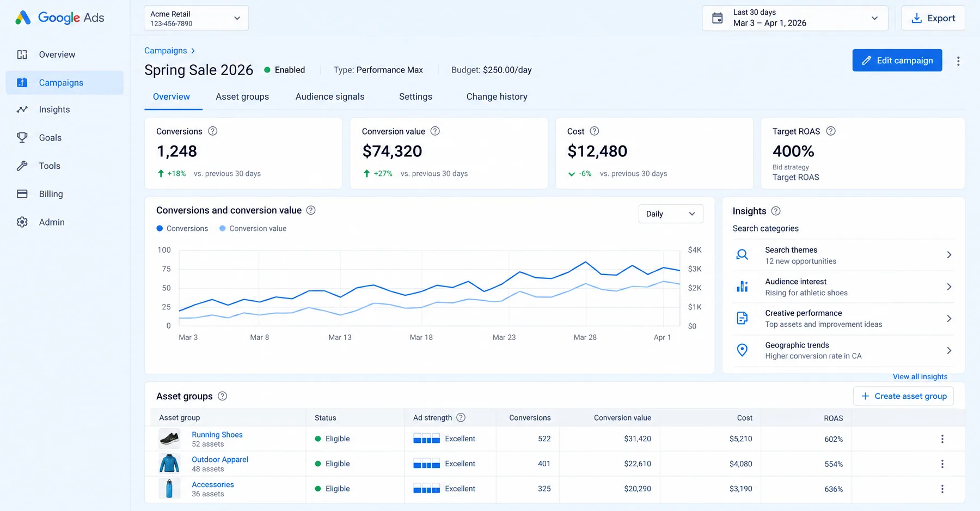This screenshot has width=980, height=511.
Task: Click the Google Ads logo
Action: pyautogui.click(x=60, y=17)
